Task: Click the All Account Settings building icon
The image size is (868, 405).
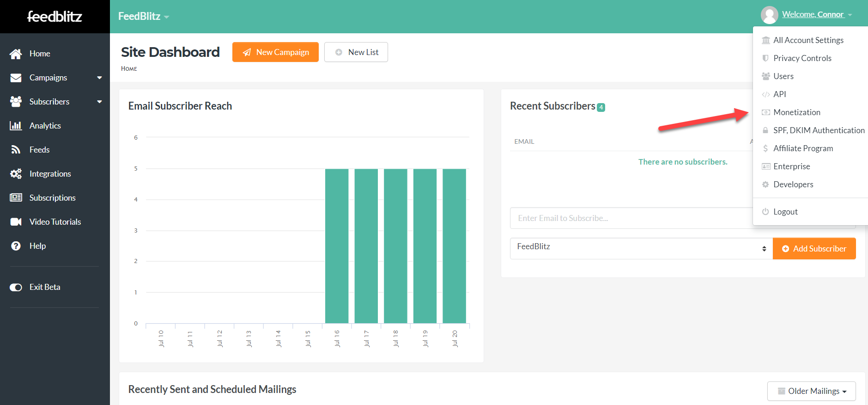Action: point(766,40)
